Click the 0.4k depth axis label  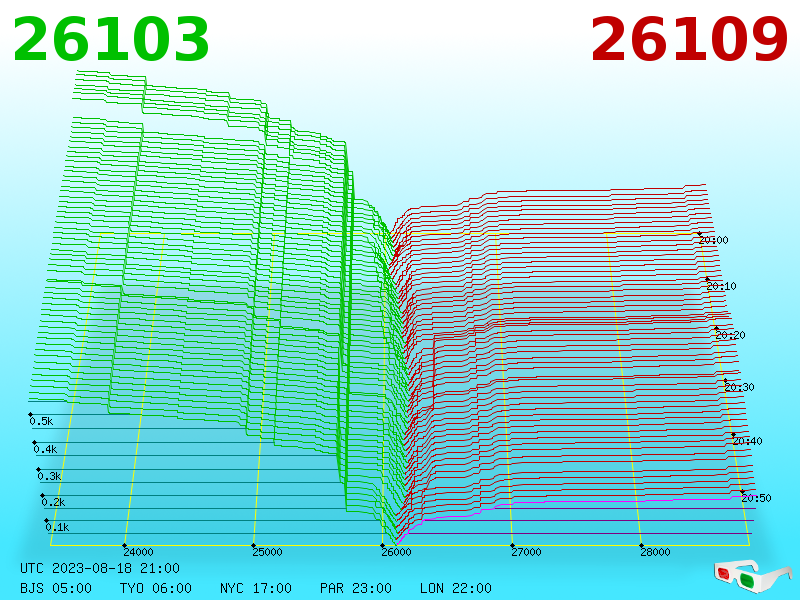[x=45, y=449]
